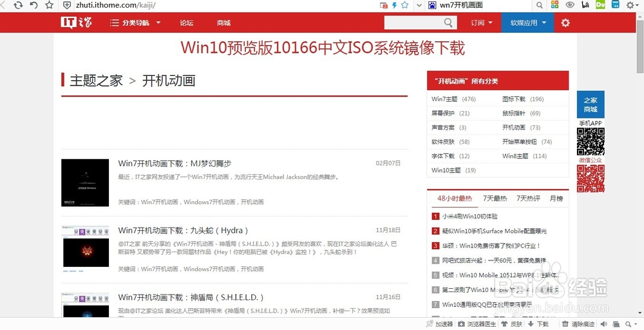Open the 九头蛇 Hydra article thumbnail
The width and height of the screenshot is (644, 330).
click(85, 250)
